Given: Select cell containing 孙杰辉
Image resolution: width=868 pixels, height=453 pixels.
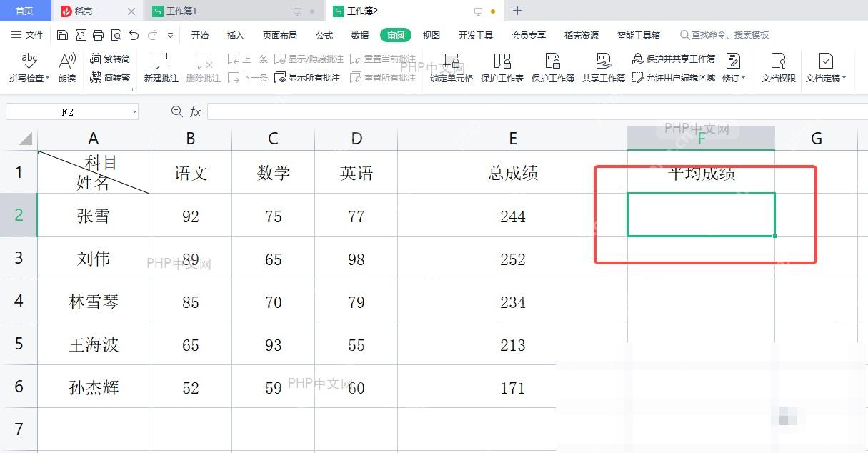Looking at the screenshot, I should 94,387.
